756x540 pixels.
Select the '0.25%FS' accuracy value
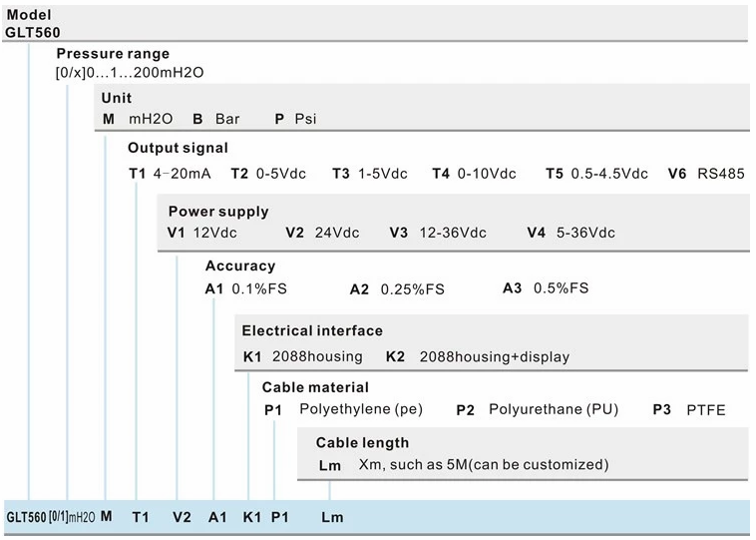point(413,289)
